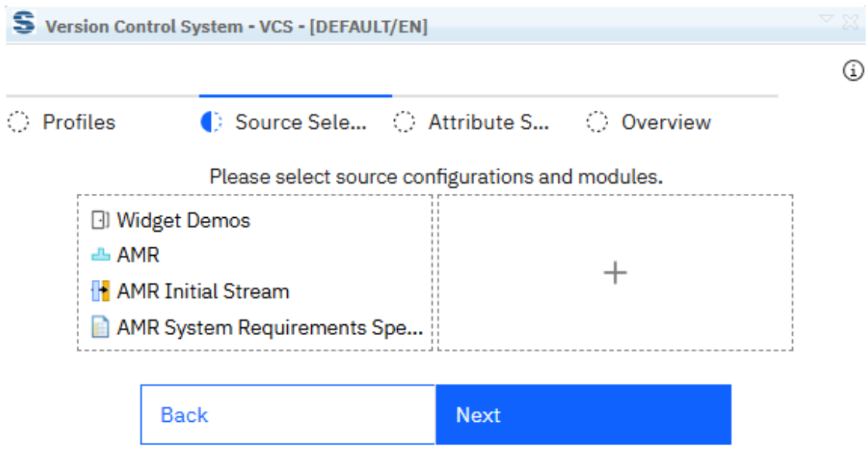Click the info icon at top right

pos(852,71)
